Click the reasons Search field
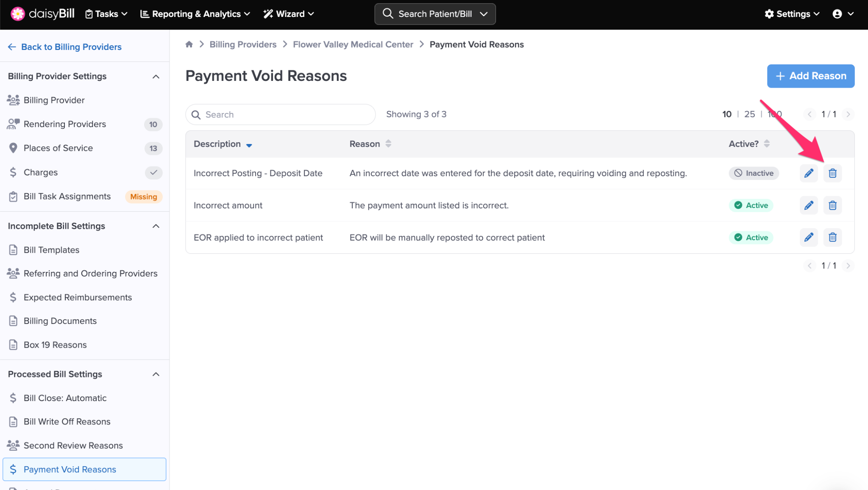Image resolution: width=868 pixels, height=490 pixels. coord(281,115)
